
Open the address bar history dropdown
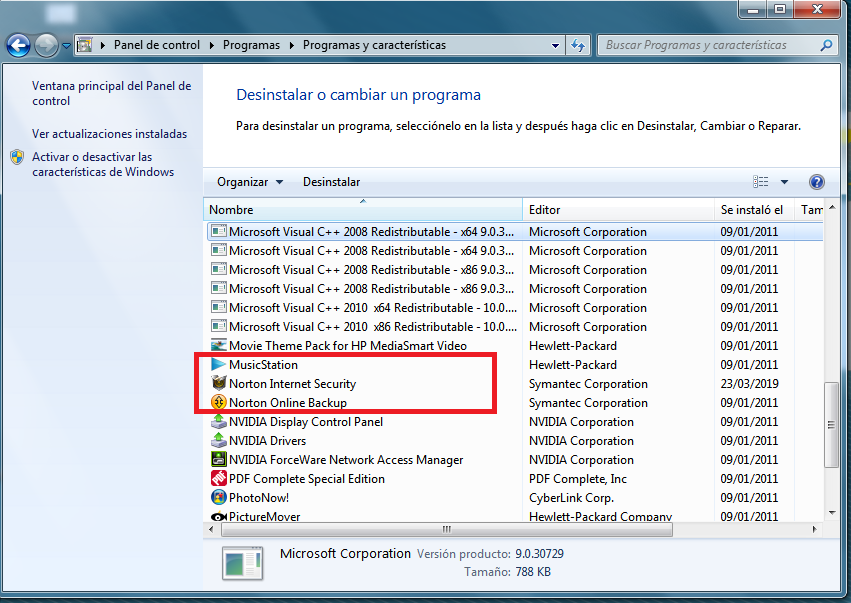(x=555, y=46)
